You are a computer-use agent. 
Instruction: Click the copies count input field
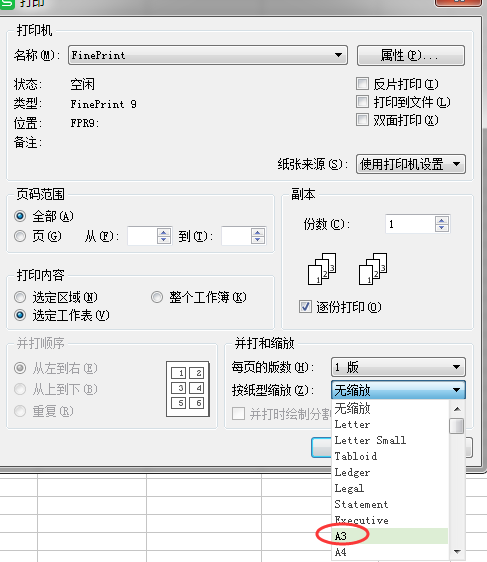click(410, 224)
